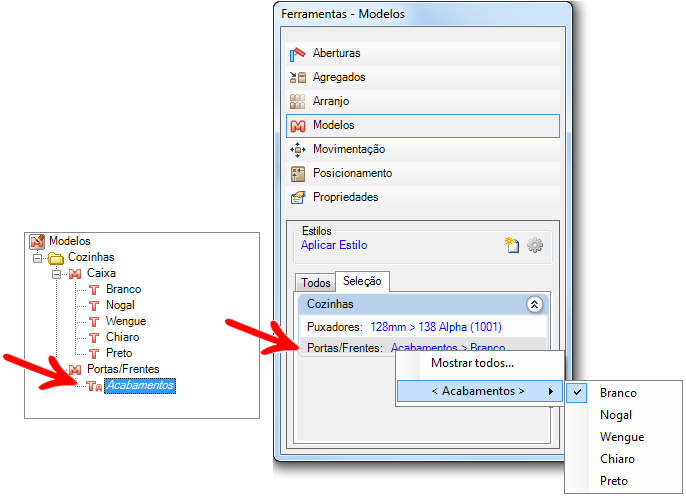Screen dimensions: 686x496
Task: Switch to the Todos tab
Action: pyautogui.click(x=315, y=283)
